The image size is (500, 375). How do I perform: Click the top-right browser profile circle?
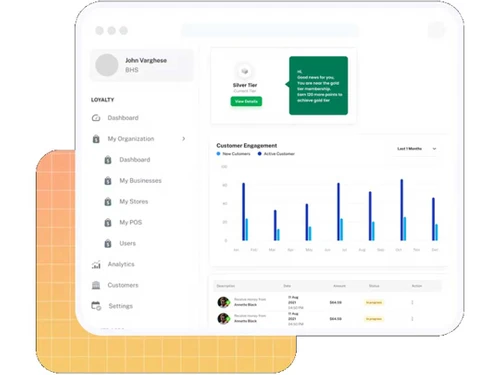pyautogui.click(x=436, y=30)
